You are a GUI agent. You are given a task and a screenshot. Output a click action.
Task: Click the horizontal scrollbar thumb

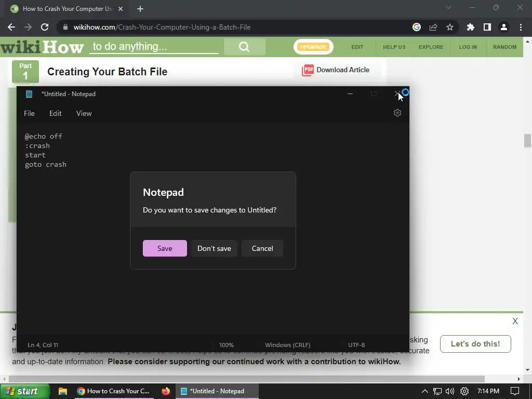click(x=247, y=379)
